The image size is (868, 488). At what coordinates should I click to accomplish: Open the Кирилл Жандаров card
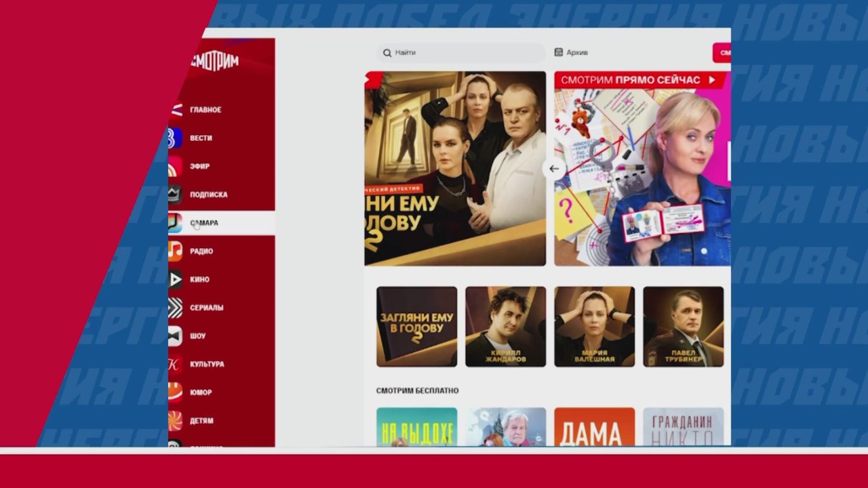click(506, 327)
